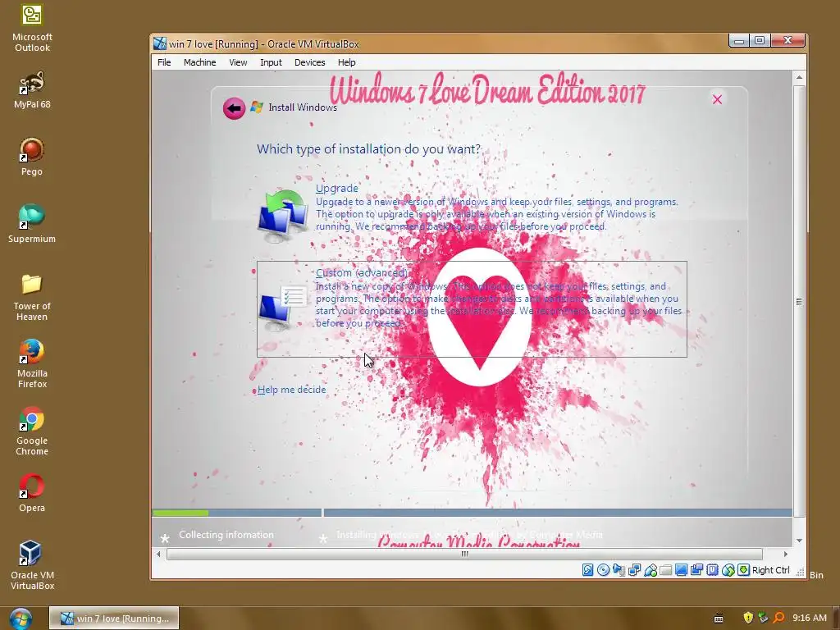Click the VirtualBox window title bar icon

(x=160, y=43)
